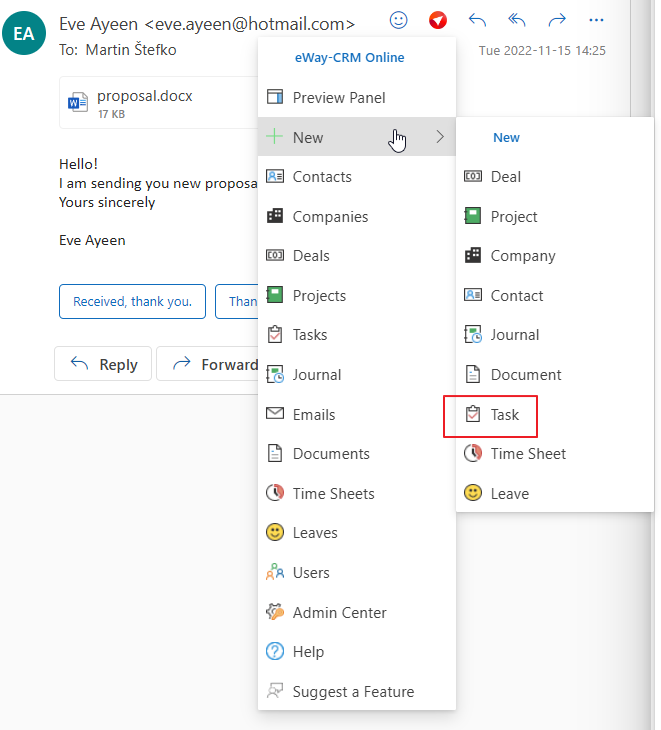The width and height of the screenshot is (661, 730).
Task: Click the Contact card icon in New submenu
Action: coord(472,295)
